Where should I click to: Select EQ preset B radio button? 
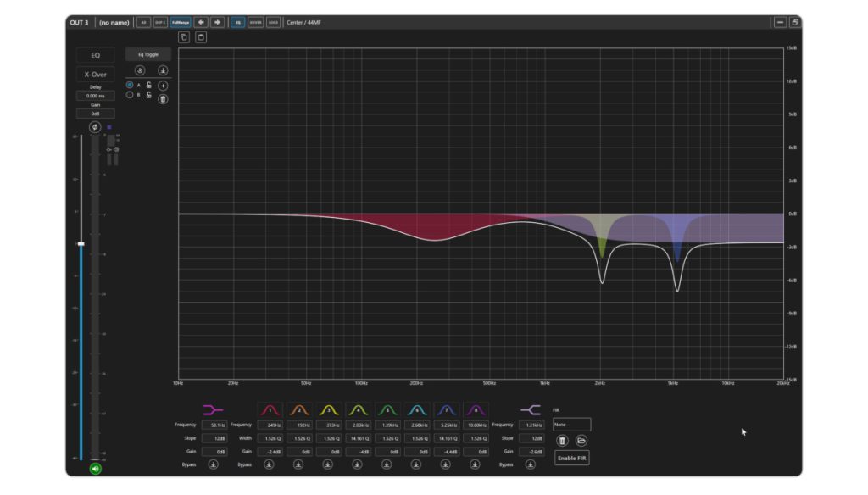130,95
